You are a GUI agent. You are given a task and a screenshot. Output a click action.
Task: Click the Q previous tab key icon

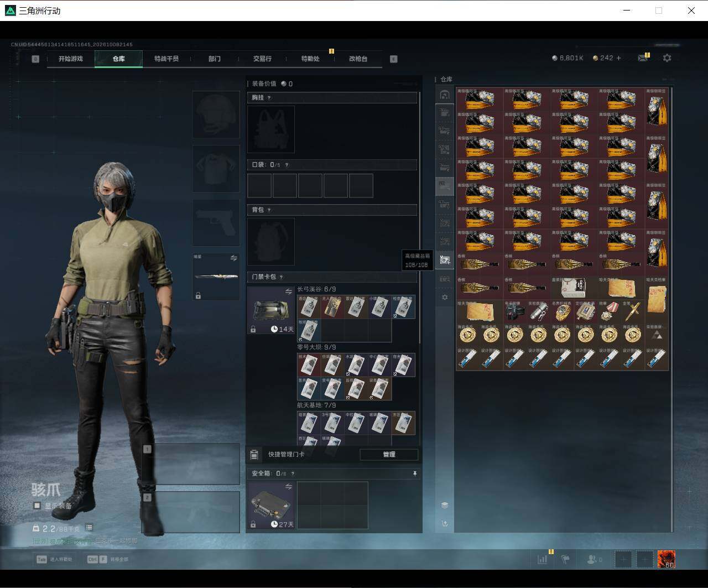[x=35, y=59]
